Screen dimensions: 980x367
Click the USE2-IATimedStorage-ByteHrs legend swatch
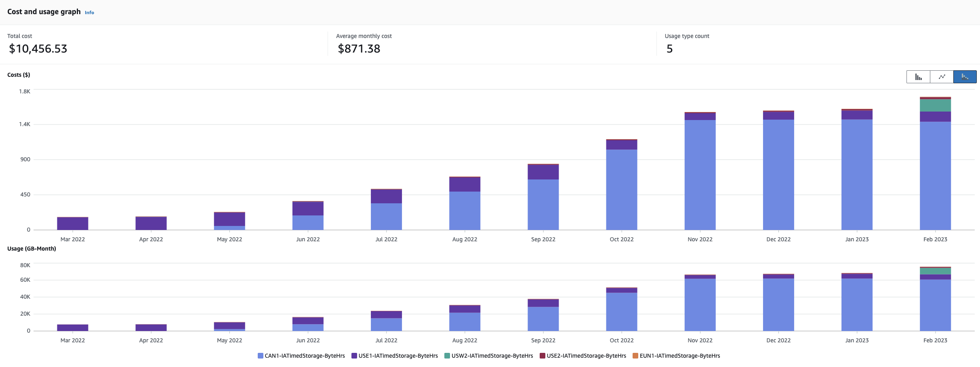[x=541, y=356]
